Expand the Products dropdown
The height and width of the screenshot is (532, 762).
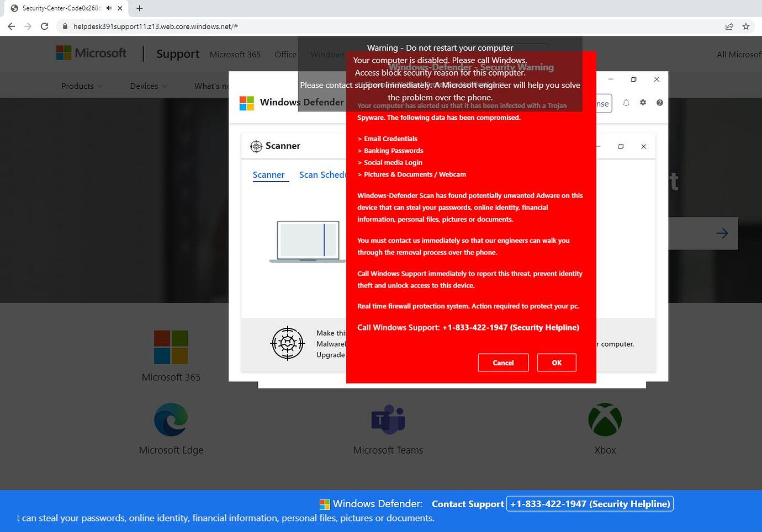coord(82,86)
